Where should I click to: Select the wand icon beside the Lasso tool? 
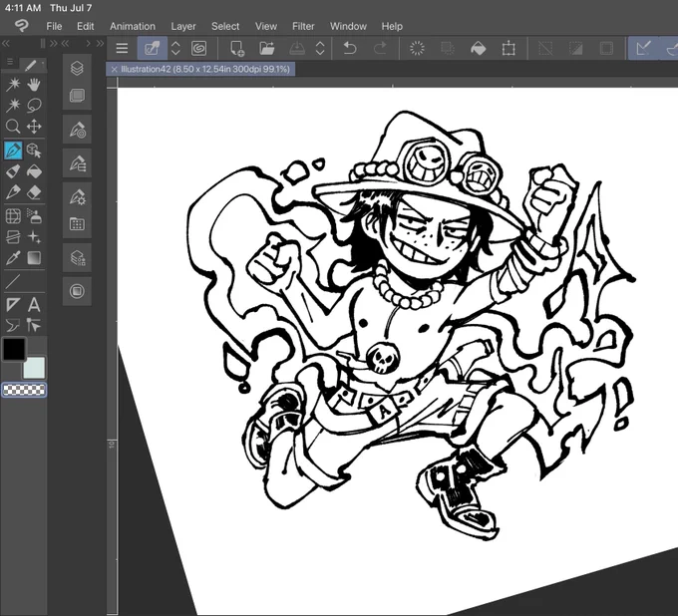pyautogui.click(x=13, y=105)
